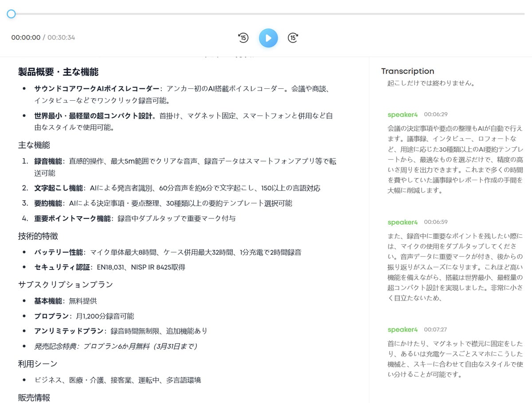Click transcript paragraph beginning 会議の決定事項

pos(455,159)
